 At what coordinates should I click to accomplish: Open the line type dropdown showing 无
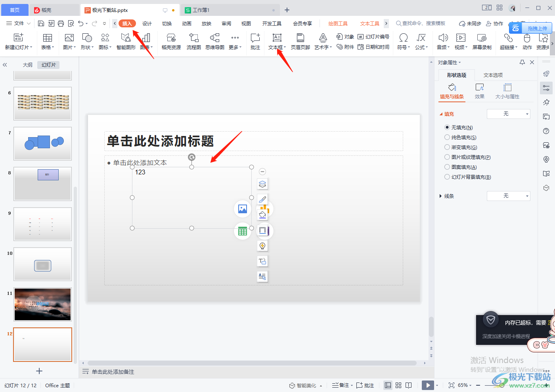click(x=509, y=196)
